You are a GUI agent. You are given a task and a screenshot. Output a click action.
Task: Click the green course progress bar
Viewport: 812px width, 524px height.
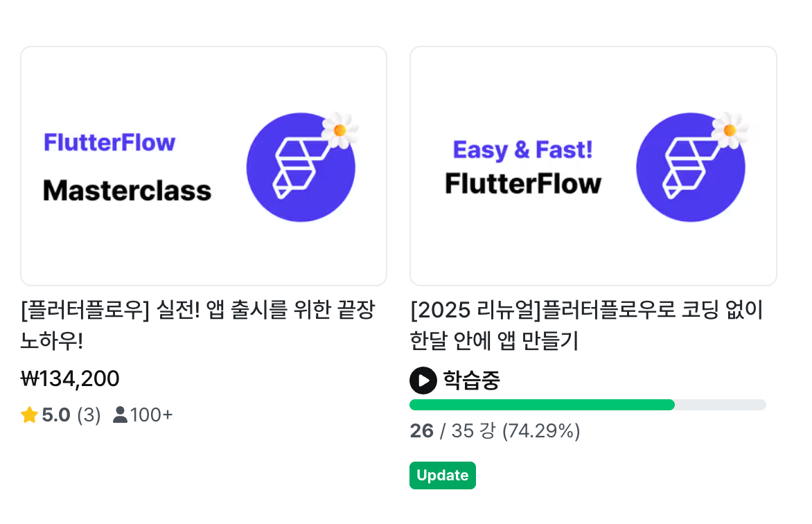click(x=542, y=405)
